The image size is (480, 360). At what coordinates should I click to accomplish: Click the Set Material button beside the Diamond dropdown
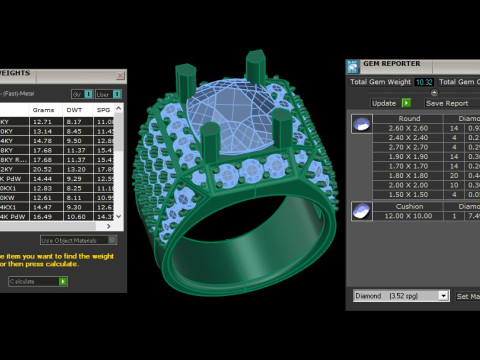pos(467,296)
